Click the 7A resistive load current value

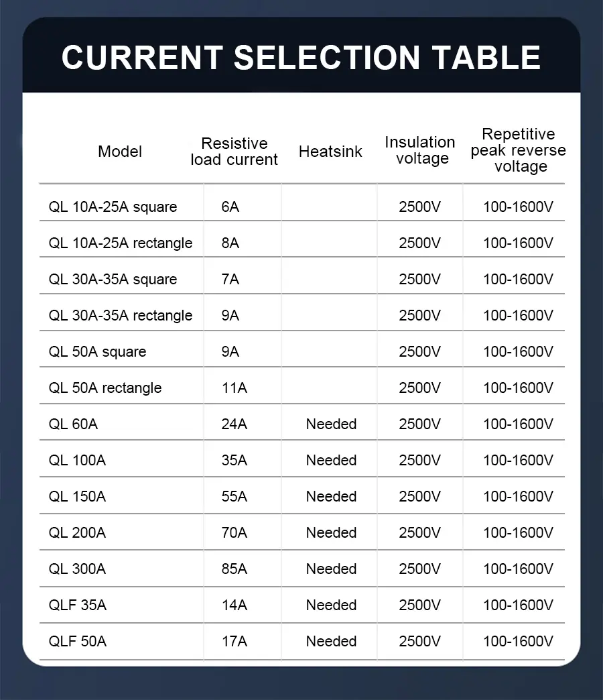tap(230, 280)
